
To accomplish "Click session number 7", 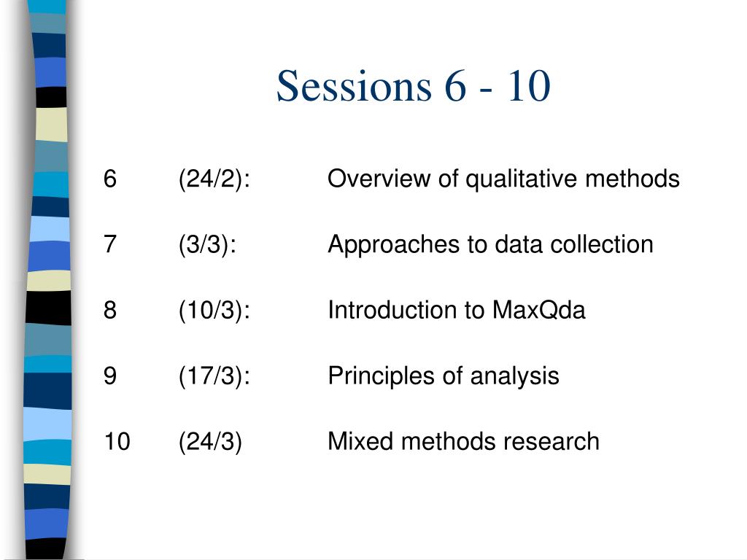I will tap(110, 244).
